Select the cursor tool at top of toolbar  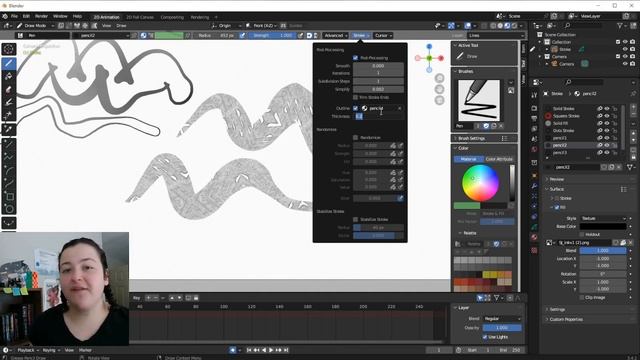click(9, 49)
